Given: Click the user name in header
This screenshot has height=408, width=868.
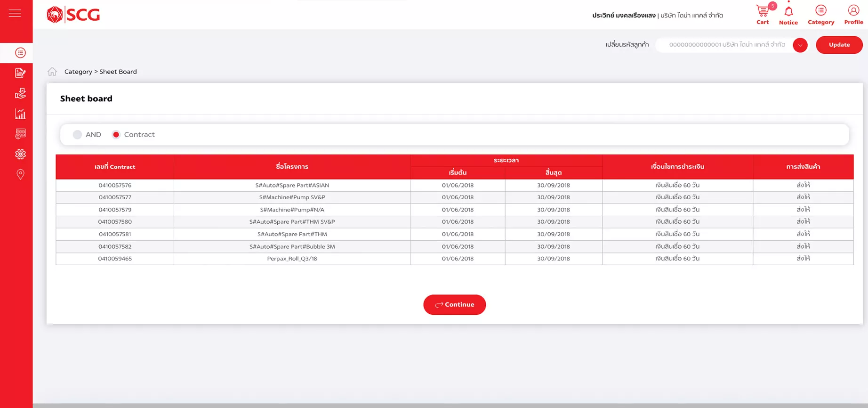Looking at the screenshot, I should (624, 16).
